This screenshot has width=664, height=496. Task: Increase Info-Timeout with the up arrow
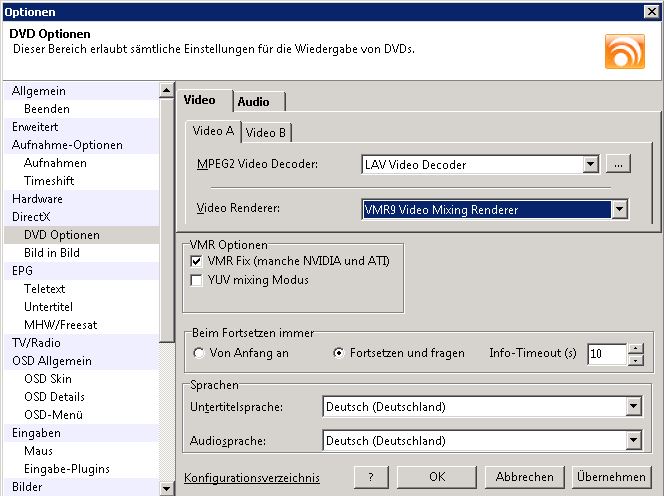tap(635, 348)
